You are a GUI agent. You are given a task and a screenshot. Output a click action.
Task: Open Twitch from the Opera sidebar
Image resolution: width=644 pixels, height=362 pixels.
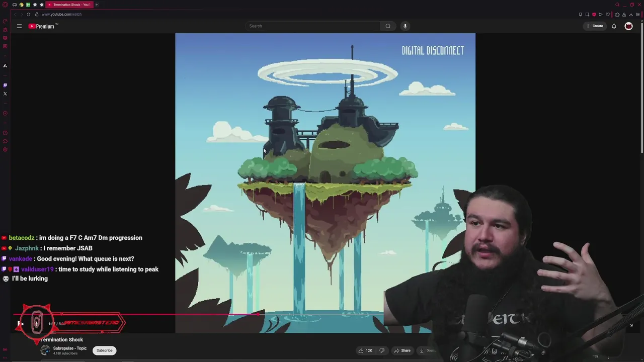5,85
